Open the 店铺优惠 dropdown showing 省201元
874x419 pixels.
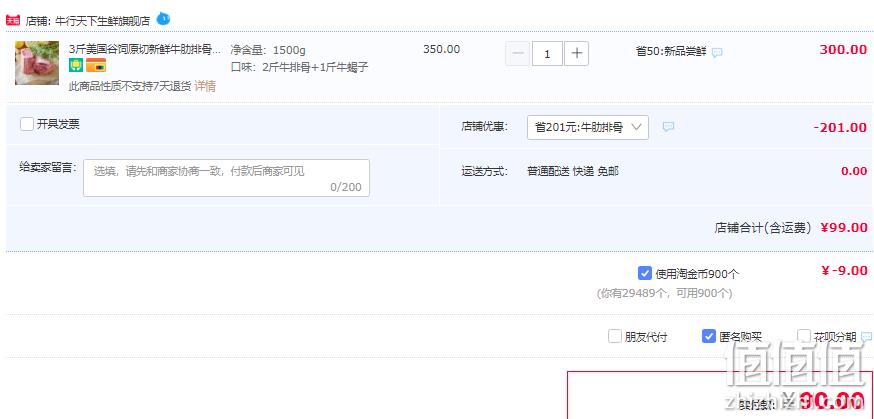click(587, 128)
